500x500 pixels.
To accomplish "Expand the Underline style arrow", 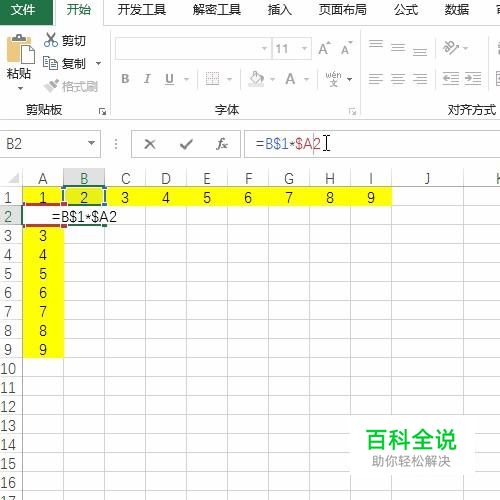I will pyautogui.click(x=187, y=79).
